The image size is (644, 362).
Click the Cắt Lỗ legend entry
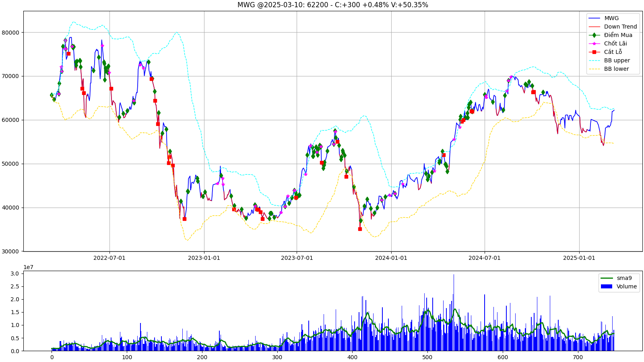(605, 52)
